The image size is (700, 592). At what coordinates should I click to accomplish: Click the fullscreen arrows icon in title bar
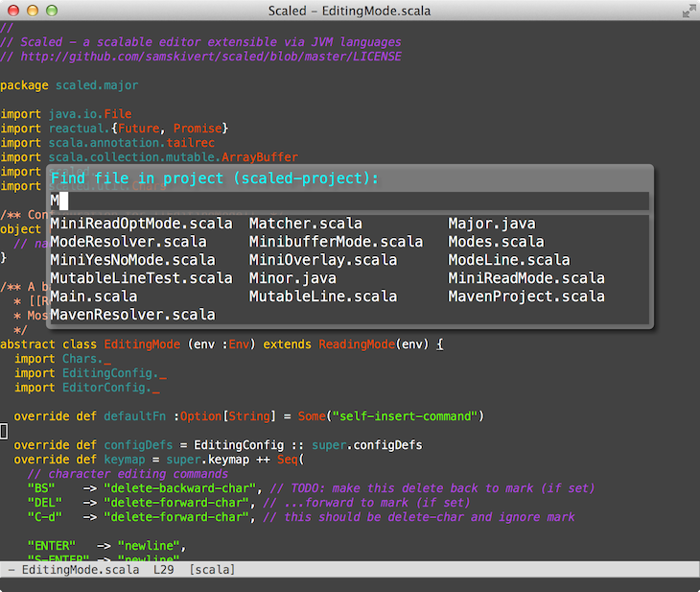coord(688,11)
